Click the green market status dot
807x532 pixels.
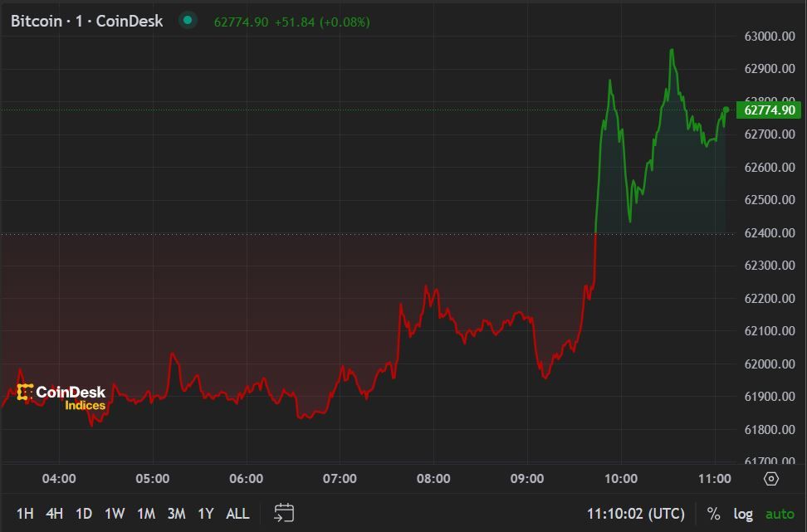pyautogui.click(x=188, y=20)
